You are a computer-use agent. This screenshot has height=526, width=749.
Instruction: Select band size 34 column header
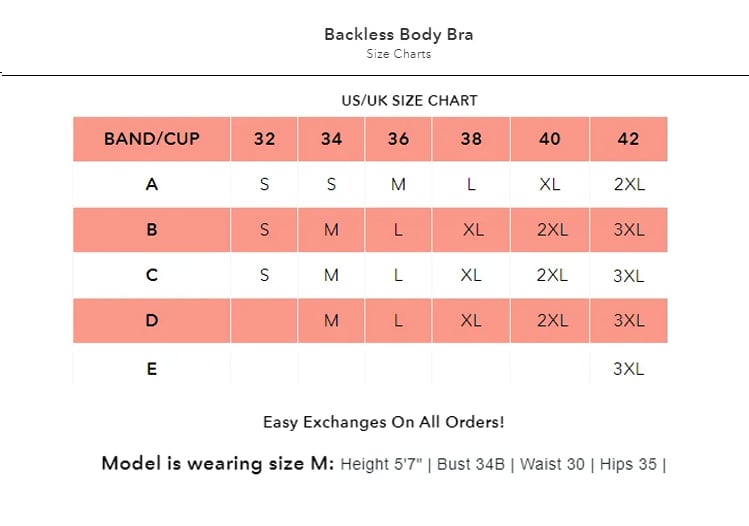[x=331, y=139]
